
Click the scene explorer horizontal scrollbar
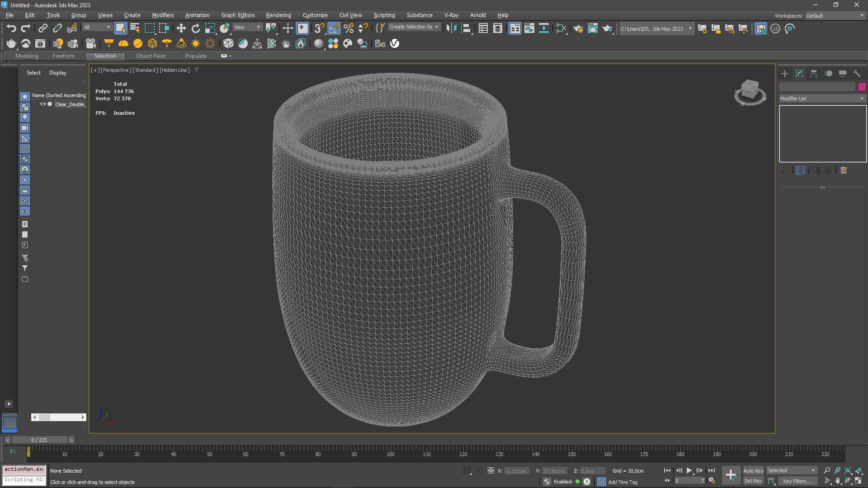tap(59, 417)
